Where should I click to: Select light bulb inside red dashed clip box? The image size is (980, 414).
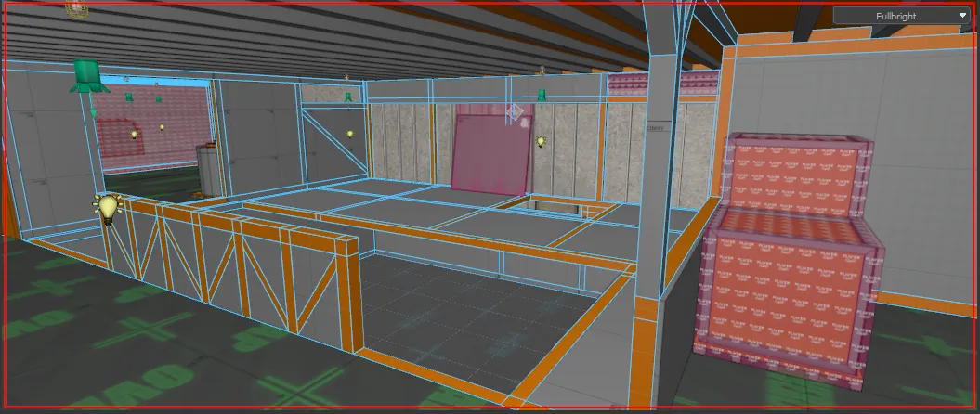pos(134,135)
